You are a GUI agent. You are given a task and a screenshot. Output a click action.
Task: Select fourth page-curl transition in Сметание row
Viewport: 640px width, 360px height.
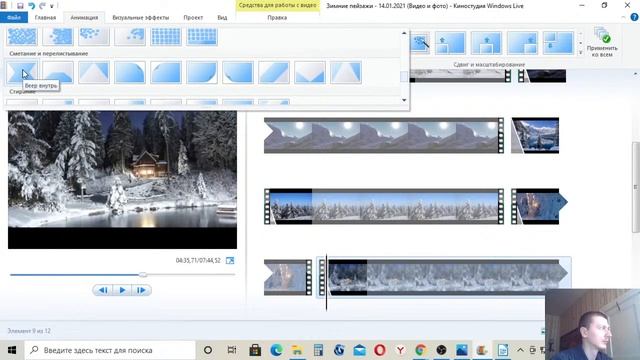130,72
